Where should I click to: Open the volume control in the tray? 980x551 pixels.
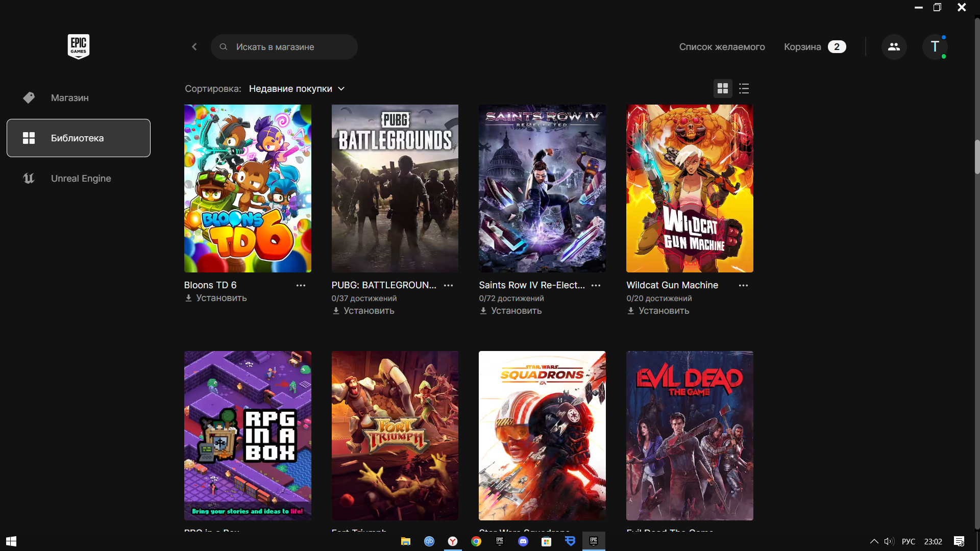point(889,541)
